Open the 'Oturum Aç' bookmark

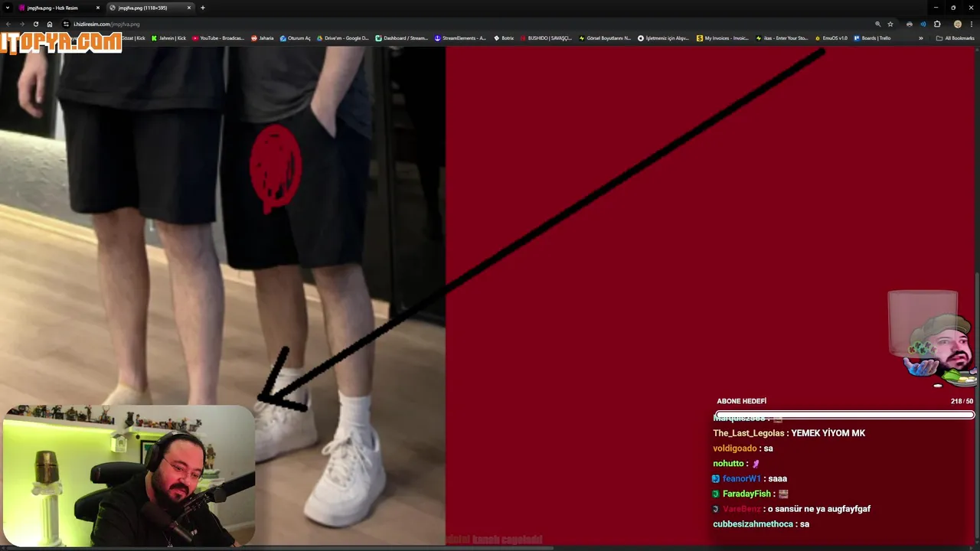[x=295, y=37]
